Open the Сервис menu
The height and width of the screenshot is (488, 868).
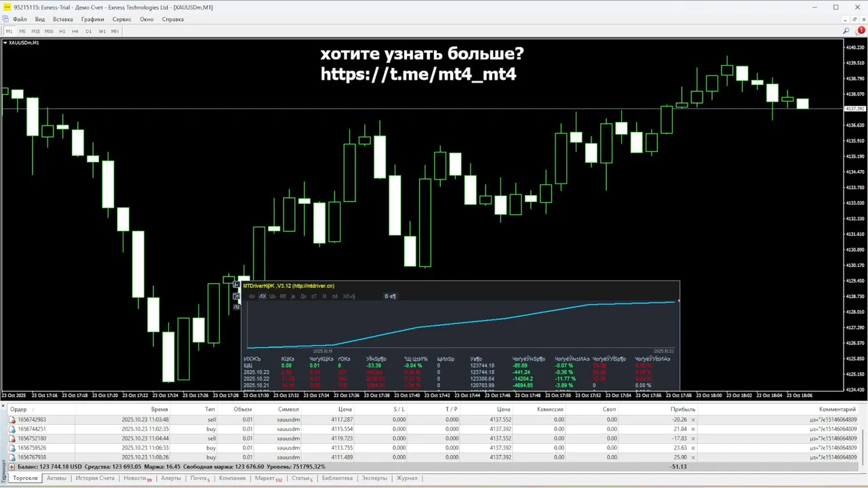122,19
